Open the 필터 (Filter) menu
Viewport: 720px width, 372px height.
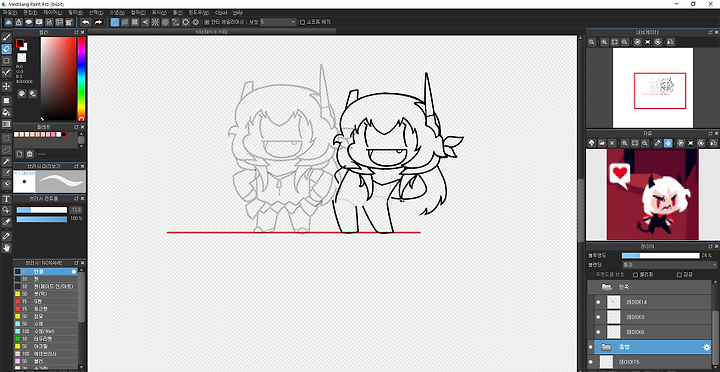75,12
